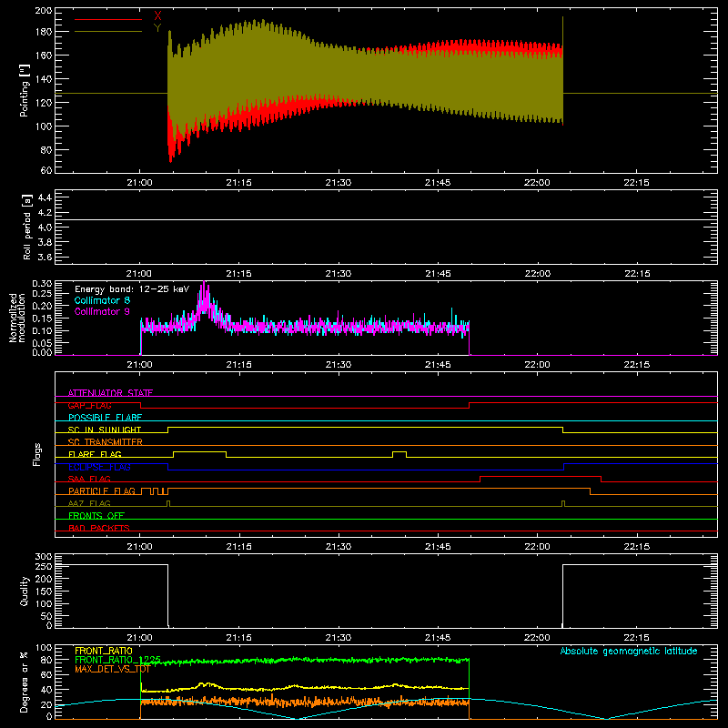
Task: Select the 'Pointing' y-axis title
Action: [25, 90]
